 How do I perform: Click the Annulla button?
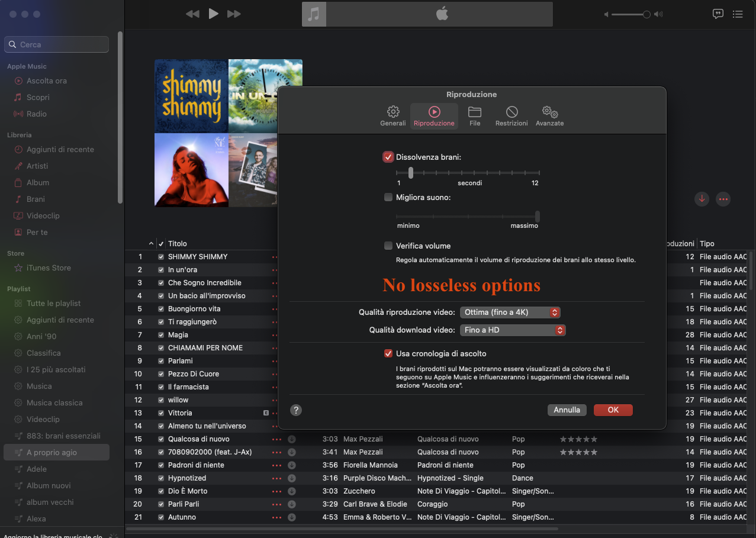(567, 410)
